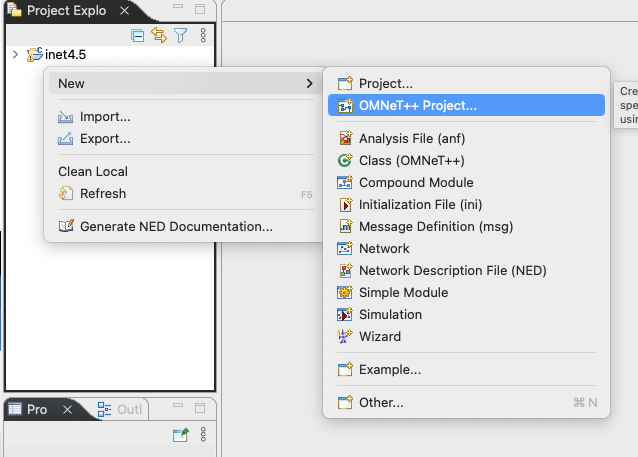Click the Wizard icon
The width and height of the screenshot is (638, 457).
coord(345,336)
